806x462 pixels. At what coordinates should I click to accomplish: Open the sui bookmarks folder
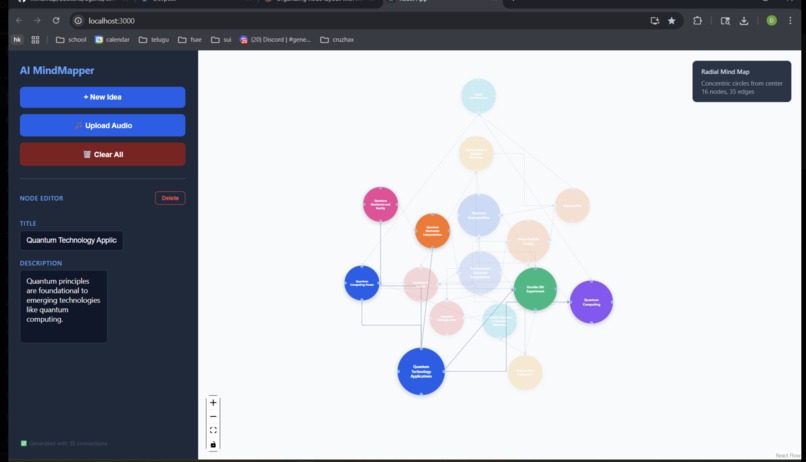click(x=221, y=40)
